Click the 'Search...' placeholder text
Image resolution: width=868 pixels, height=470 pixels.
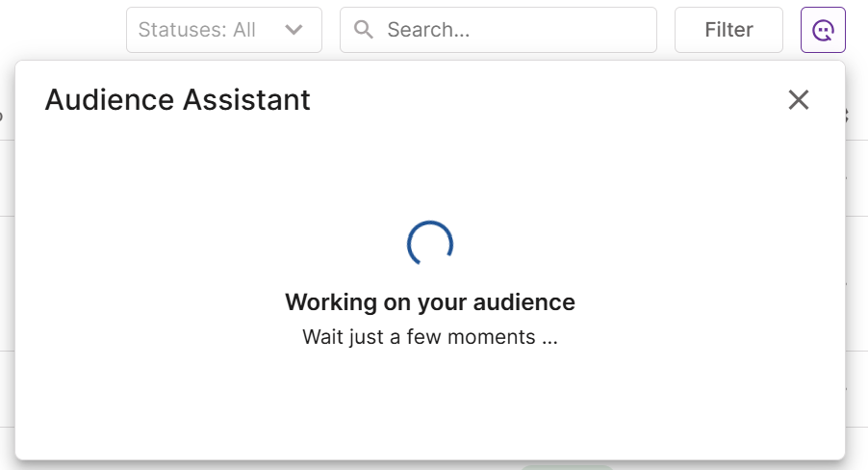[428, 30]
